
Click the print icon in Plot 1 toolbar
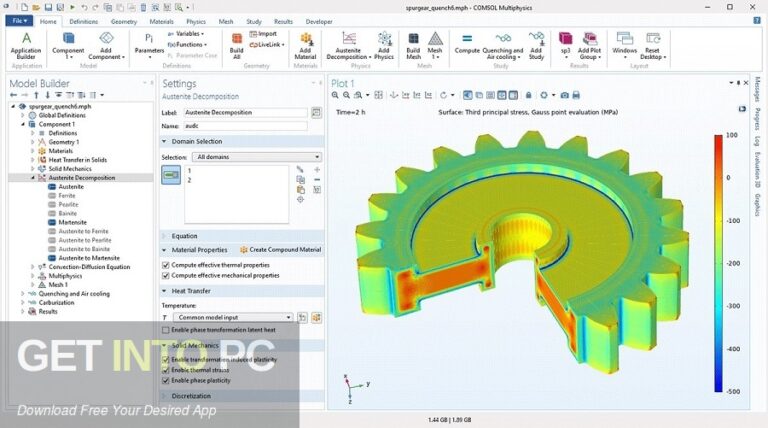tap(576, 95)
